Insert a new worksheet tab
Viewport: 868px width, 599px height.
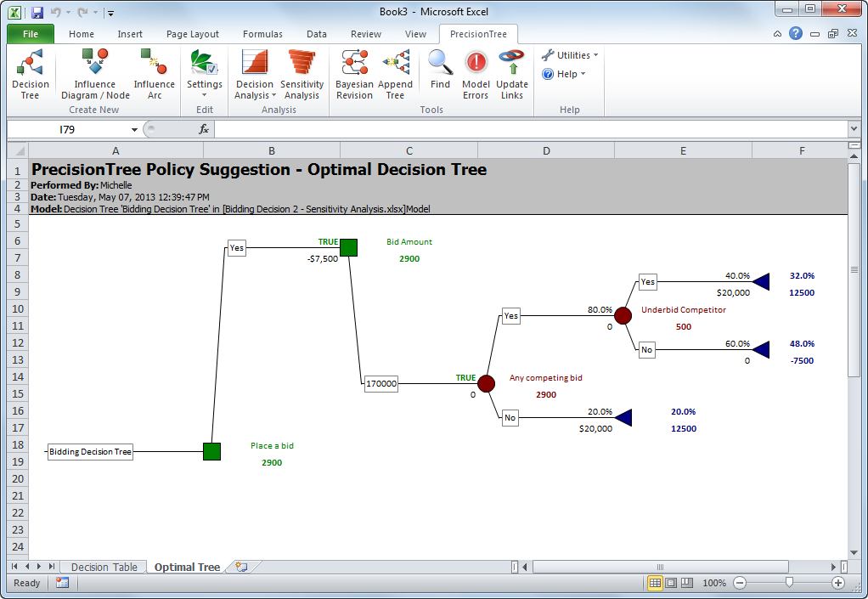(x=241, y=567)
